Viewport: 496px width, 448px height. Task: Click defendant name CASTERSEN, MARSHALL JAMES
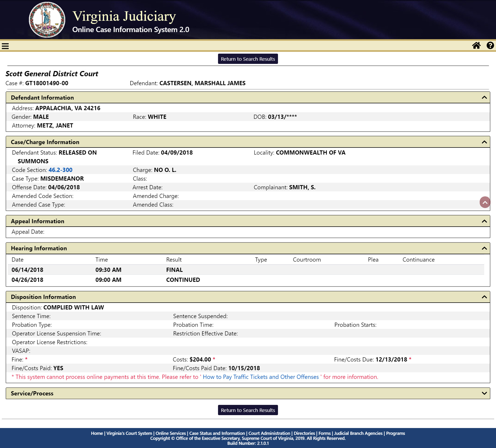(x=203, y=83)
